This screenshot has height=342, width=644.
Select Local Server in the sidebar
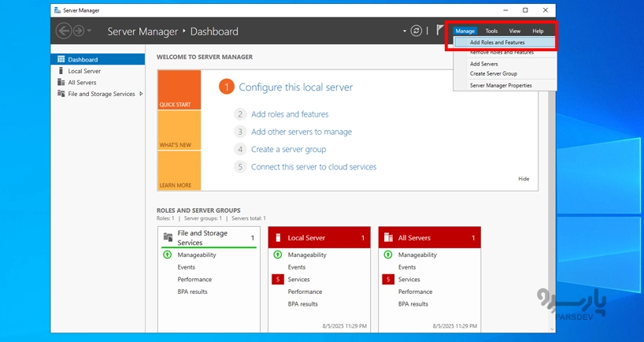tap(98, 71)
